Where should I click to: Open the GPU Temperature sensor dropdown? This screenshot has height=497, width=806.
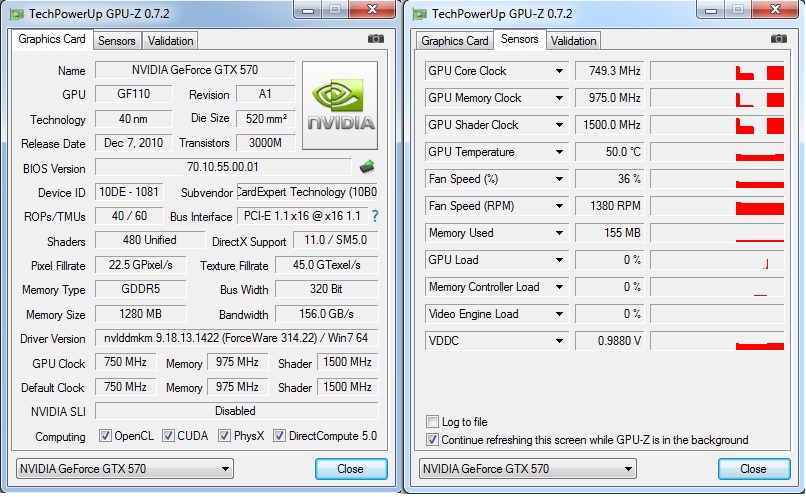[559, 152]
